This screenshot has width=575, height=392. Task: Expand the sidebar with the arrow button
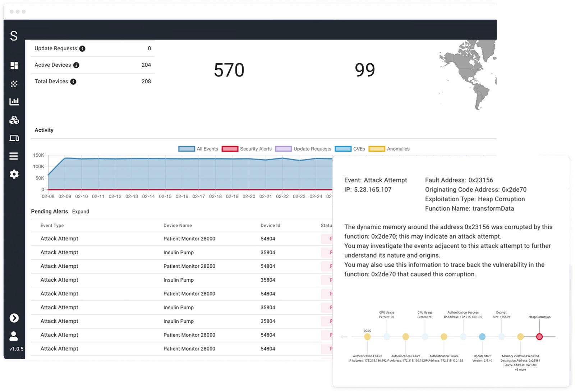pyautogui.click(x=14, y=318)
